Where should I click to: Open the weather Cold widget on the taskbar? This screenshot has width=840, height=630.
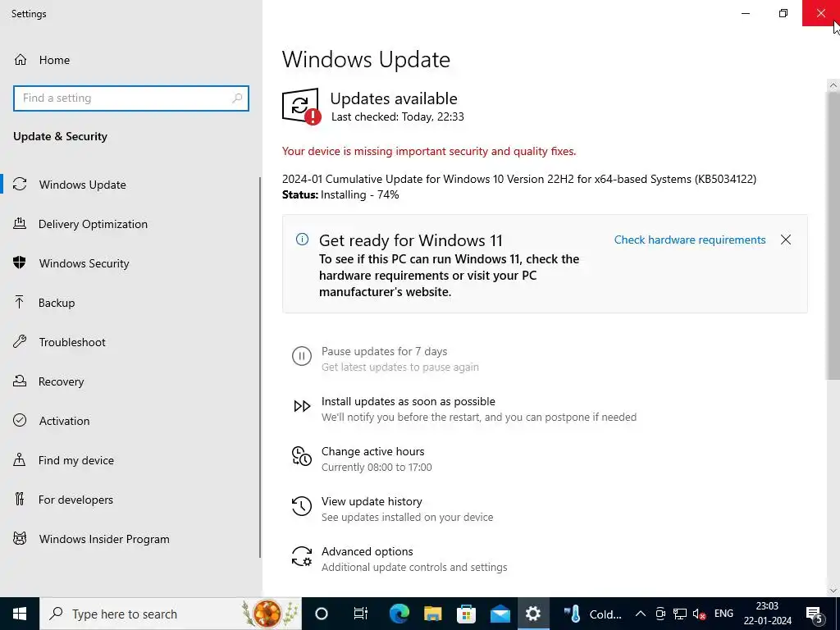point(592,614)
